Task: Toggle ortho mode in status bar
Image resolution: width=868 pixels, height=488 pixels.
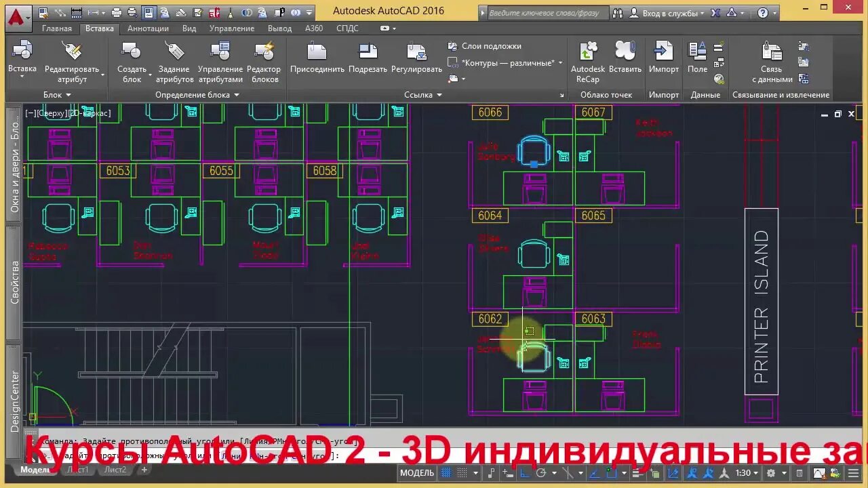Action: click(x=524, y=473)
